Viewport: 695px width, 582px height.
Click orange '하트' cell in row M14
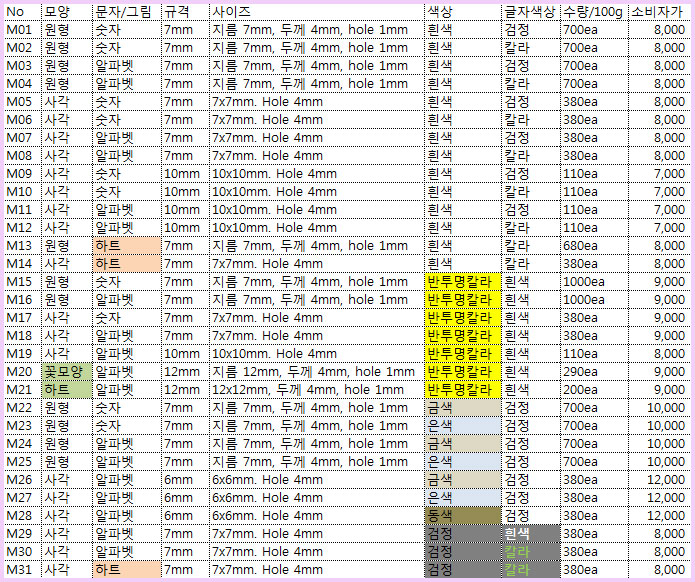pos(127,264)
